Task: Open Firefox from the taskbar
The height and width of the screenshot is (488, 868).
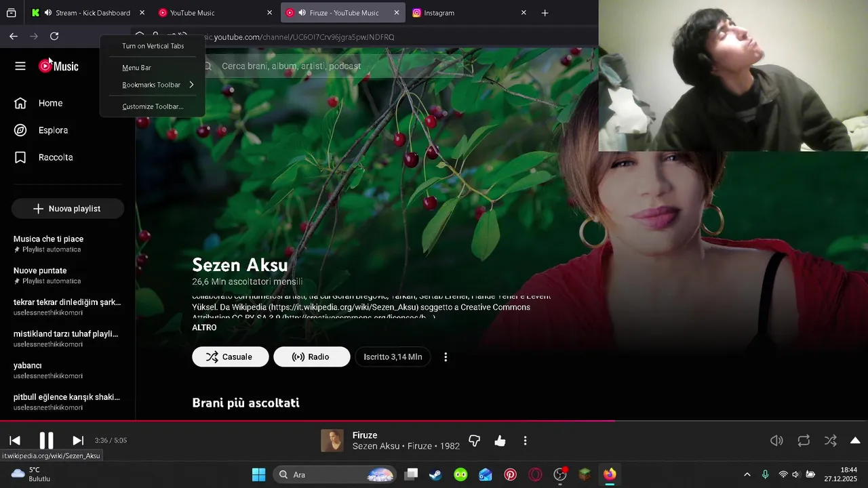Action: click(610, 474)
